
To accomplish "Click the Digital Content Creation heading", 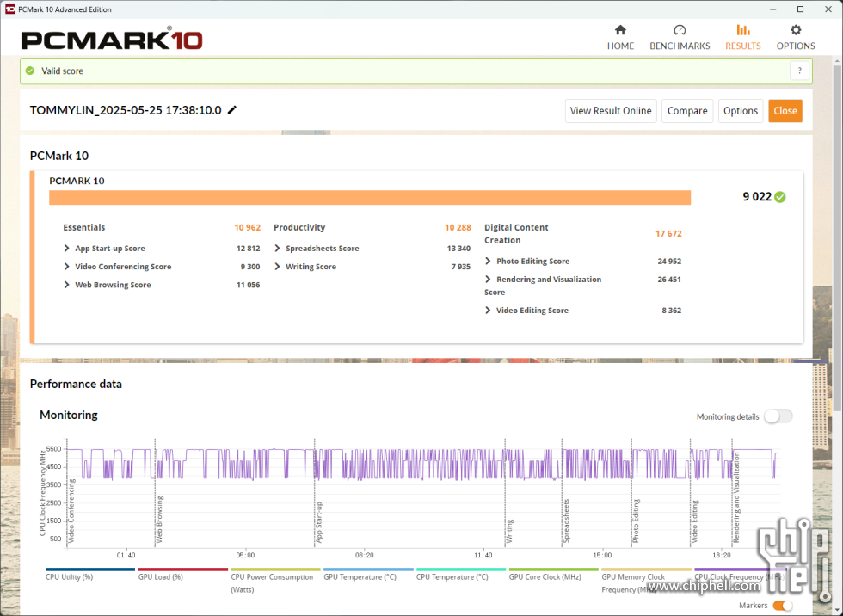I will (x=516, y=234).
